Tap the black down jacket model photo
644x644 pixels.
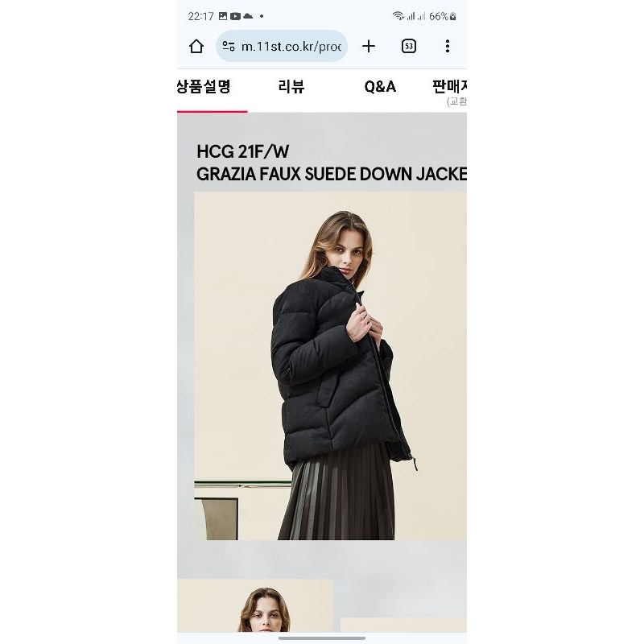click(x=330, y=365)
